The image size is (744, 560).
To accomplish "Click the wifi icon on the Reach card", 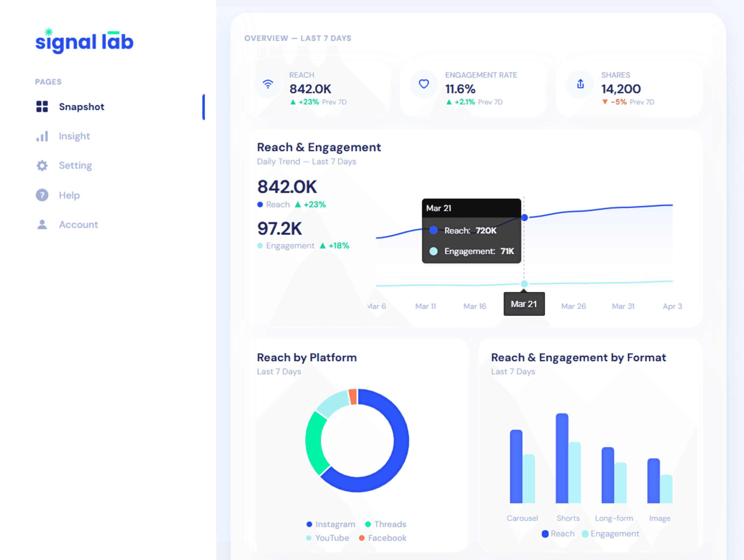I will (x=268, y=84).
